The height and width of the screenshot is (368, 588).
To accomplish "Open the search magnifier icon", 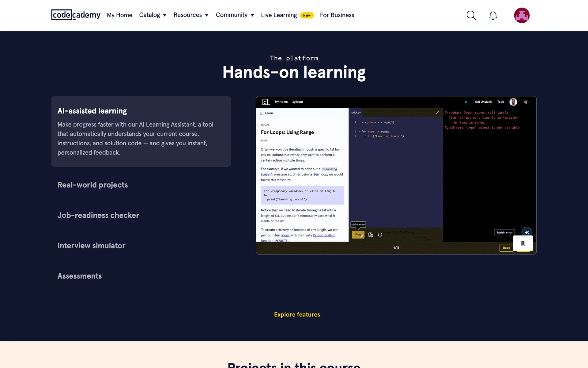I will pyautogui.click(x=471, y=15).
